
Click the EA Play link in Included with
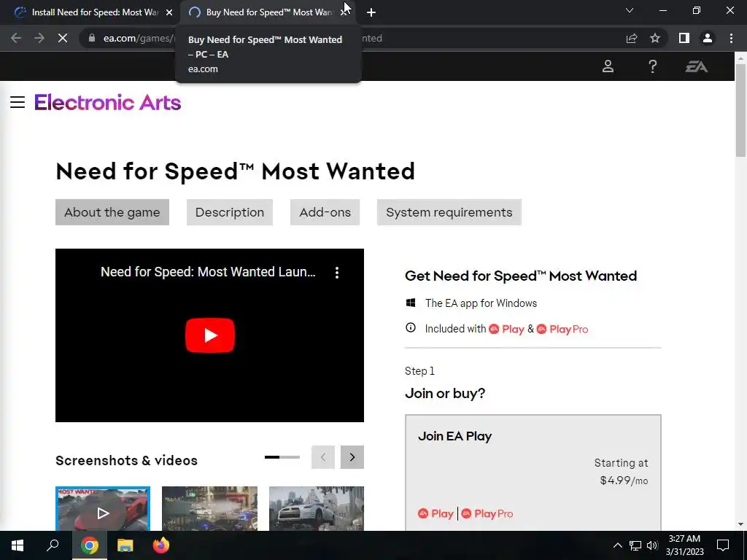[507, 329]
